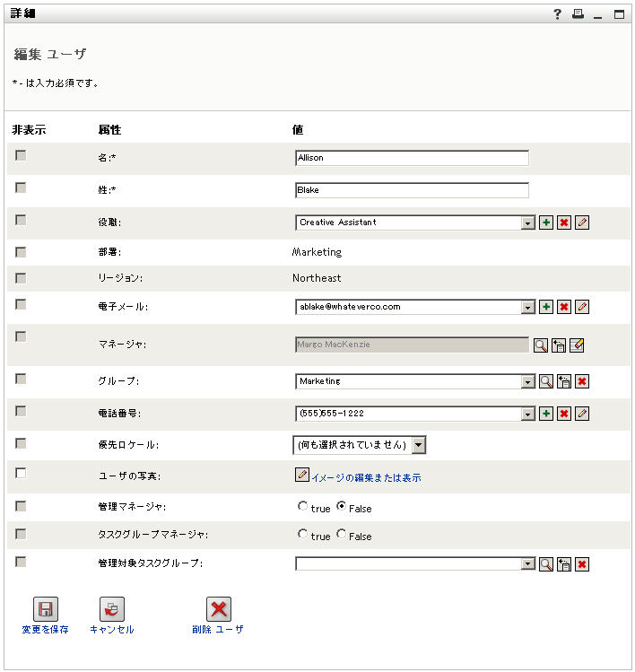This screenshot has height=672, width=635.
Task: Remove the グループ value with red X
Action: [x=582, y=381]
